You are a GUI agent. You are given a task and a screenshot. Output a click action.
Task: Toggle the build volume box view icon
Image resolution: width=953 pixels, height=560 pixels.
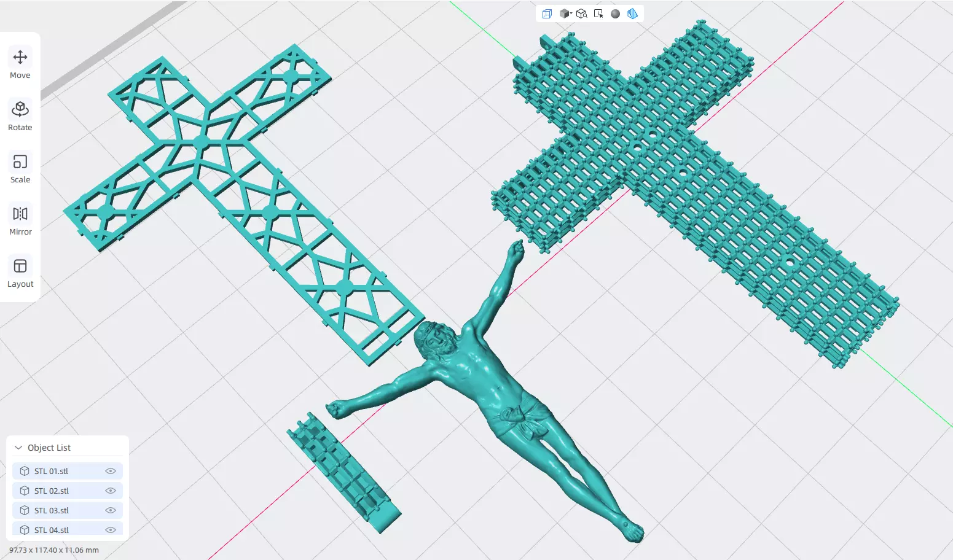[x=547, y=14]
